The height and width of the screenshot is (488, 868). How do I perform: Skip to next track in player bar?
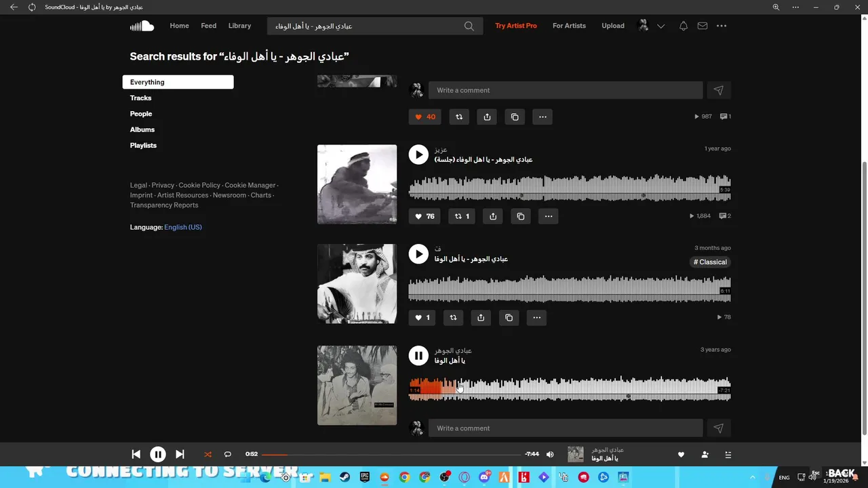pyautogui.click(x=180, y=454)
